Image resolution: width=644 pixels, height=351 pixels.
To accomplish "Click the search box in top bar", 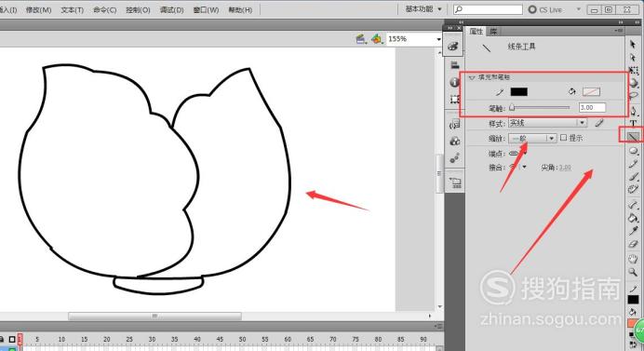I will tap(488, 9).
